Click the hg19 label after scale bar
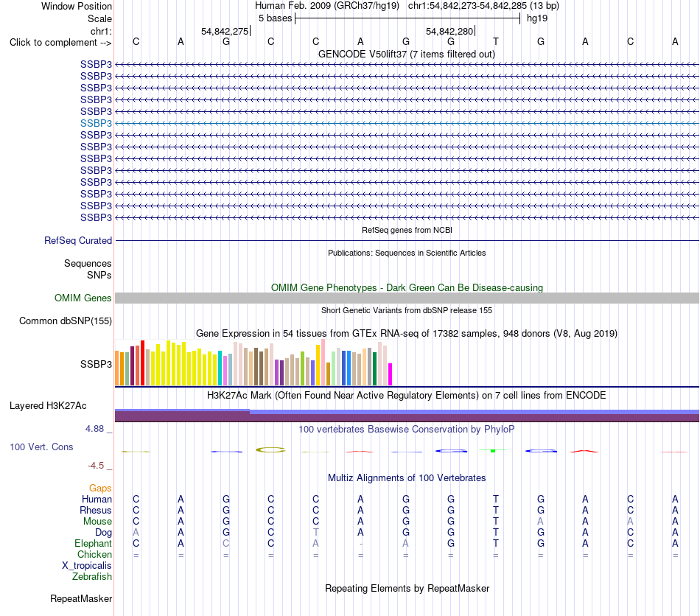The width and height of the screenshot is (700, 616). tap(537, 18)
